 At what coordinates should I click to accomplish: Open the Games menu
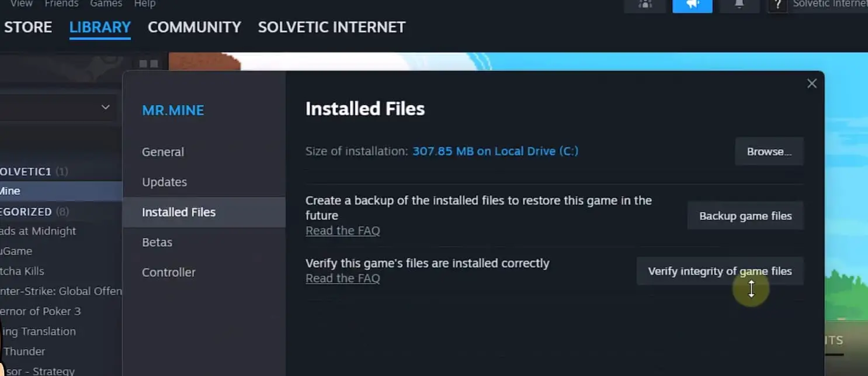106,4
